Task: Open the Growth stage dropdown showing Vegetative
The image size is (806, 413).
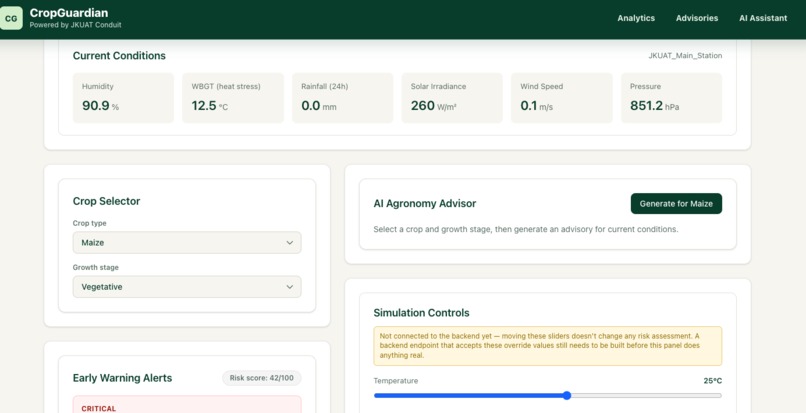Action: 187,286
